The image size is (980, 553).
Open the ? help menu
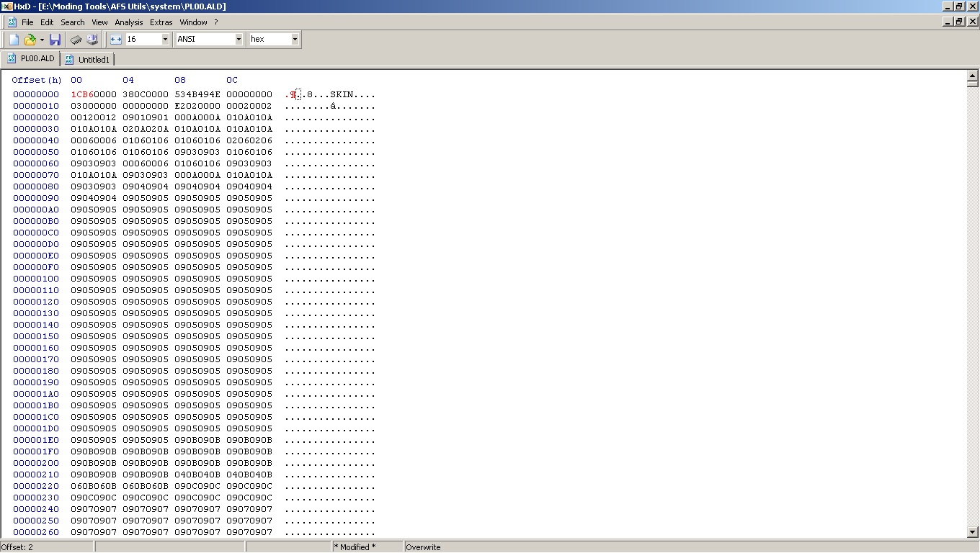point(215,22)
